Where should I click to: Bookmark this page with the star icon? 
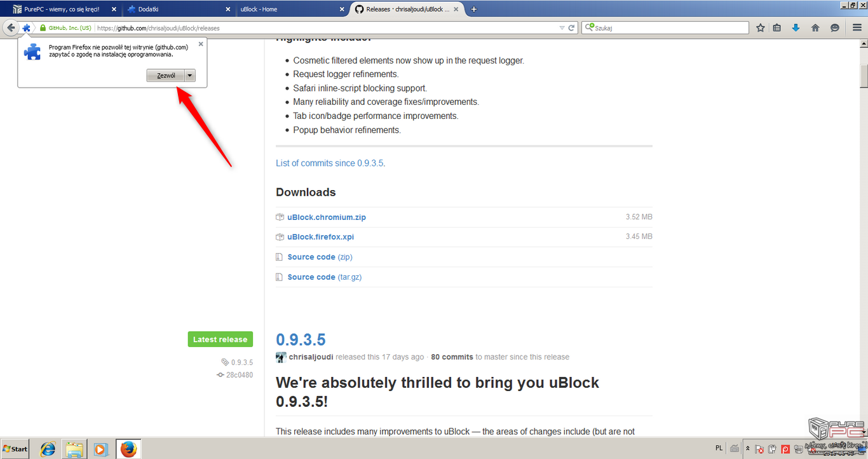[761, 28]
